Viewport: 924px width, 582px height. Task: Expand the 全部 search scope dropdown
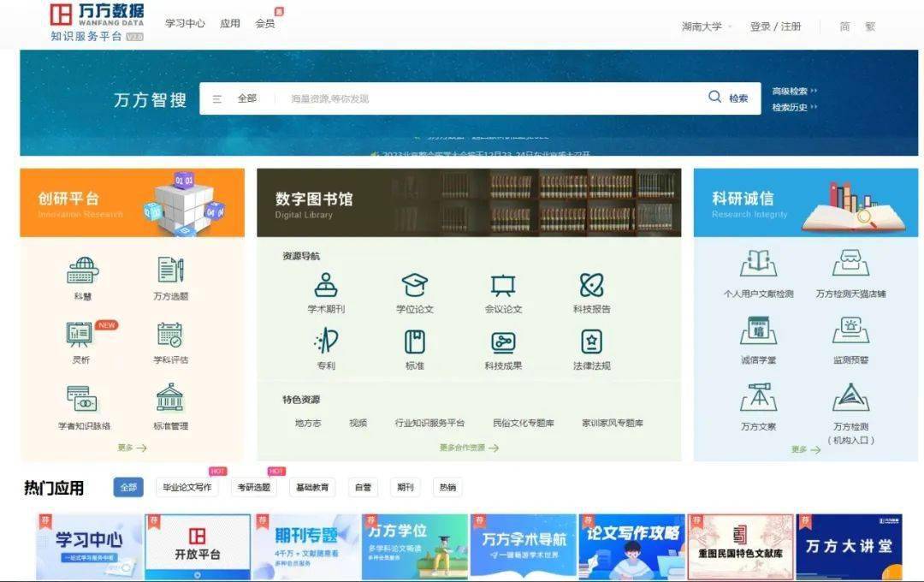[247, 98]
